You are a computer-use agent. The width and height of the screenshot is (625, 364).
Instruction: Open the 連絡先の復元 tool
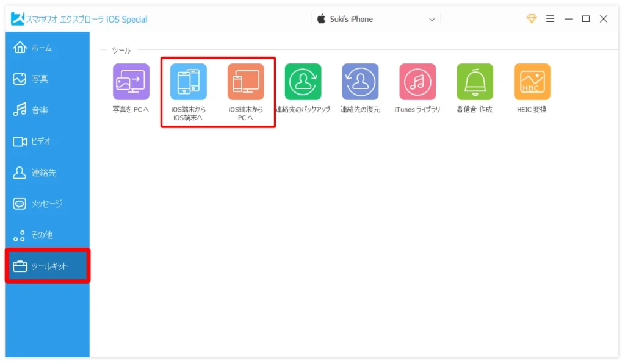[x=360, y=82]
